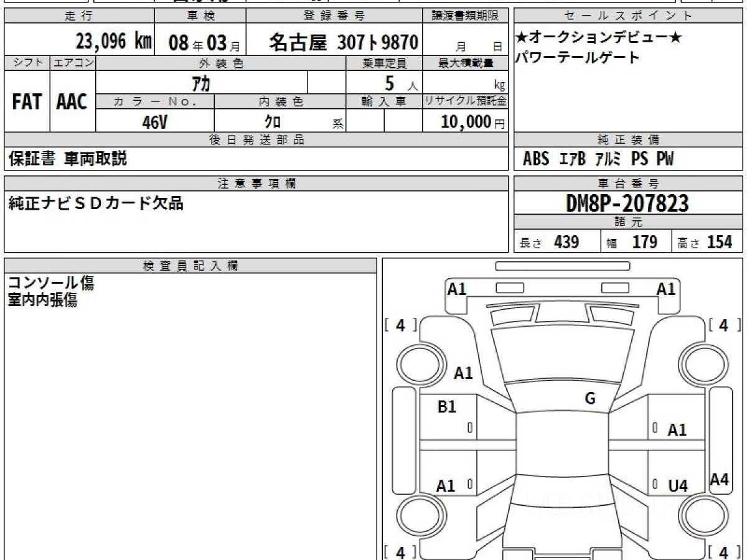Select the セールスポイント header

point(628,16)
